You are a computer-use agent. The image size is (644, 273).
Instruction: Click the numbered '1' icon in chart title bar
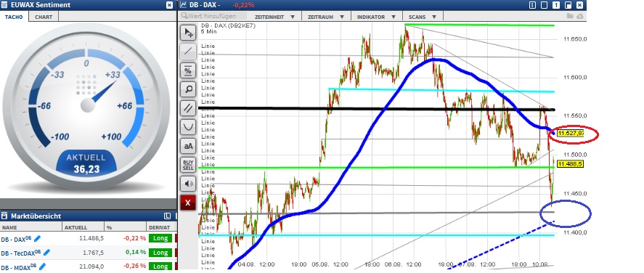tap(556, 5)
